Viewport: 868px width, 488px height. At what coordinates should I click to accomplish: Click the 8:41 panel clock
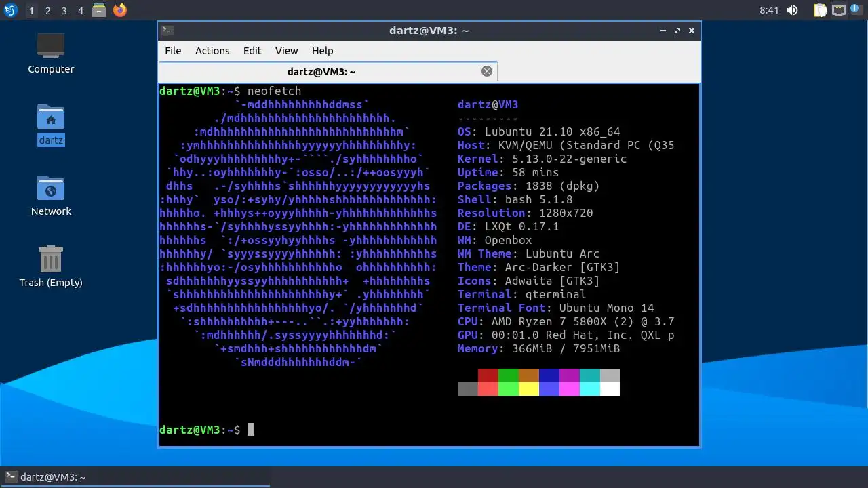pos(770,10)
